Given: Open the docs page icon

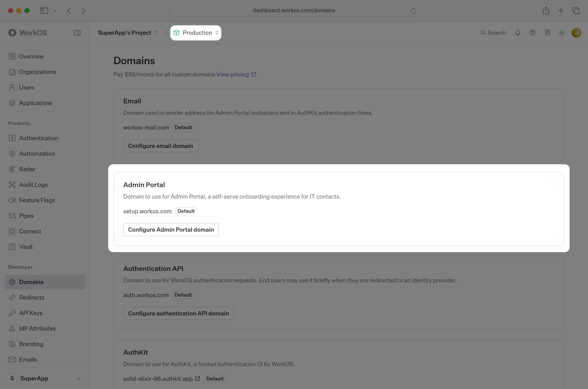Looking at the screenshot, I should 547,33.
